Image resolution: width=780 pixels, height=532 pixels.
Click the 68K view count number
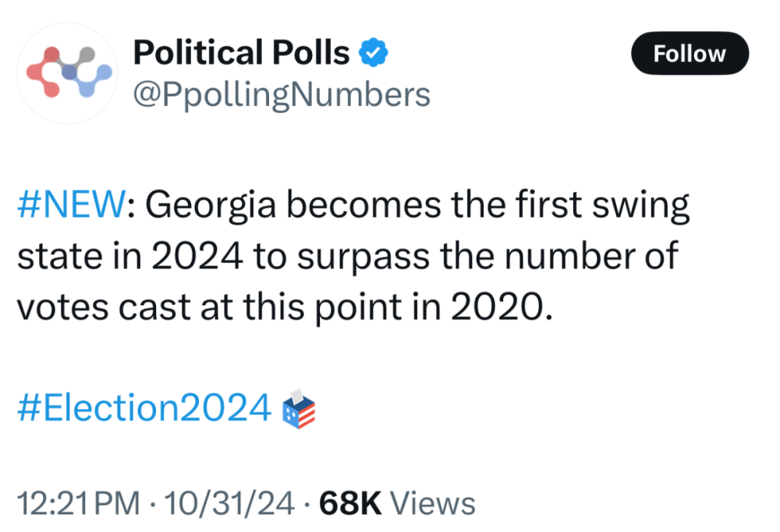pos(350,503)
